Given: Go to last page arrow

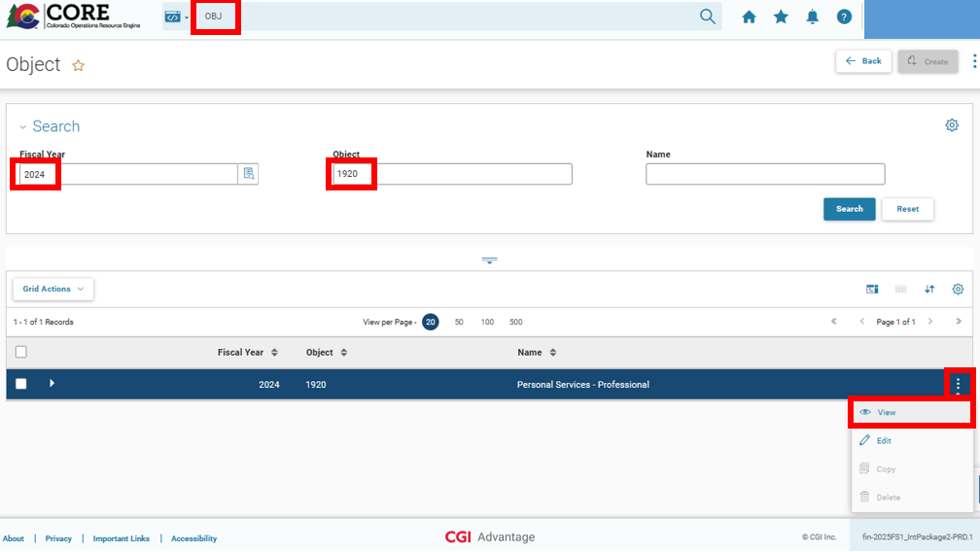Looking at the screenshot, I should (x=959, y=322).
